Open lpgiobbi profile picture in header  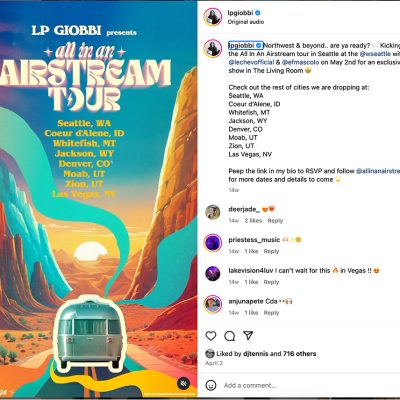coord(213,17)
